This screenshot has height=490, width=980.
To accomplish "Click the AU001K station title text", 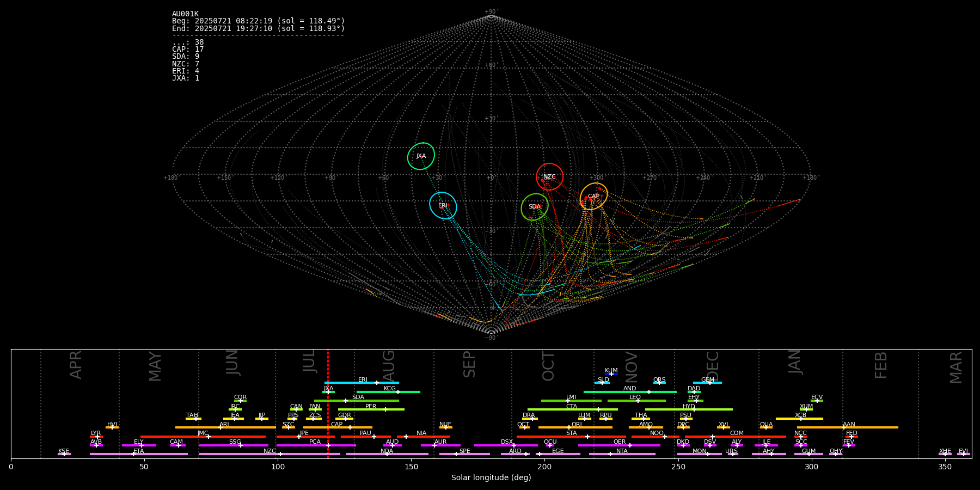I will [185, 14].
